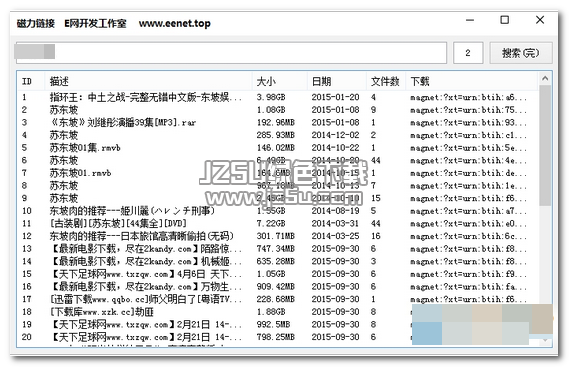Viewport: 569px width, 367px height.
Task: Maximize the 磁力链接 window
Action: coord(504,20)
